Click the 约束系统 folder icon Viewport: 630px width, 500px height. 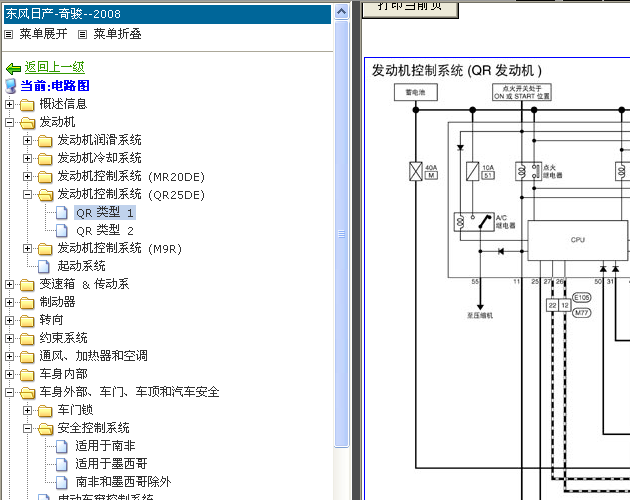coord(27,339)
